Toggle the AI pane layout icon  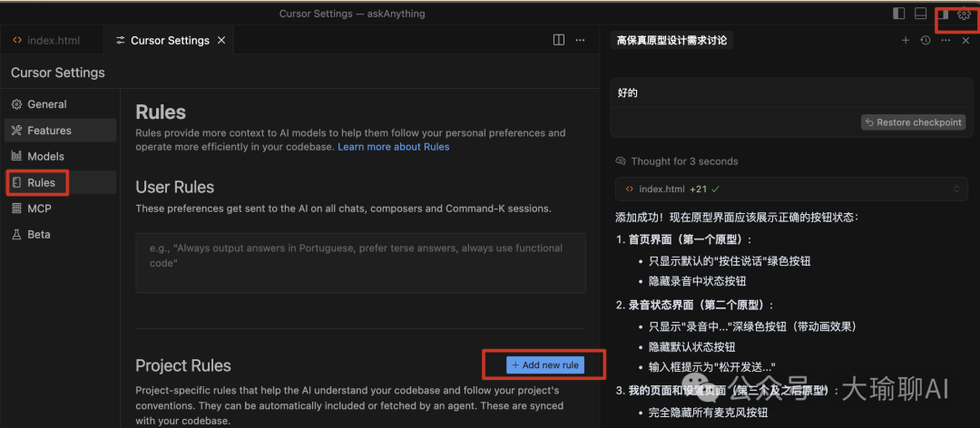pyautogui.click(x=944, y=13)
